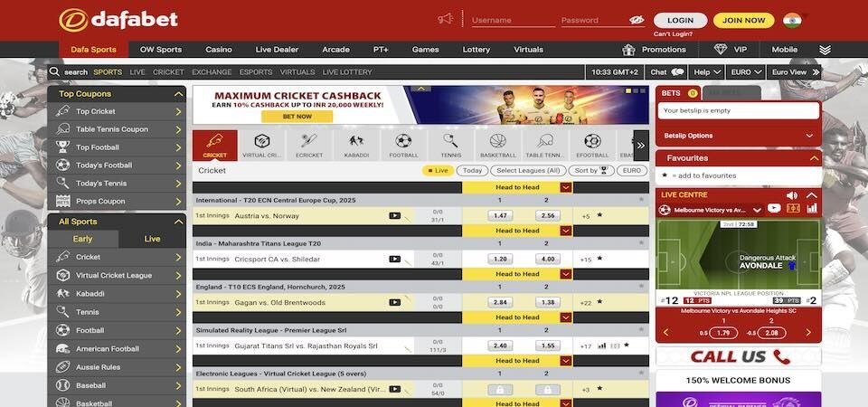Select the Basketball sport tile

coord(498,145)
